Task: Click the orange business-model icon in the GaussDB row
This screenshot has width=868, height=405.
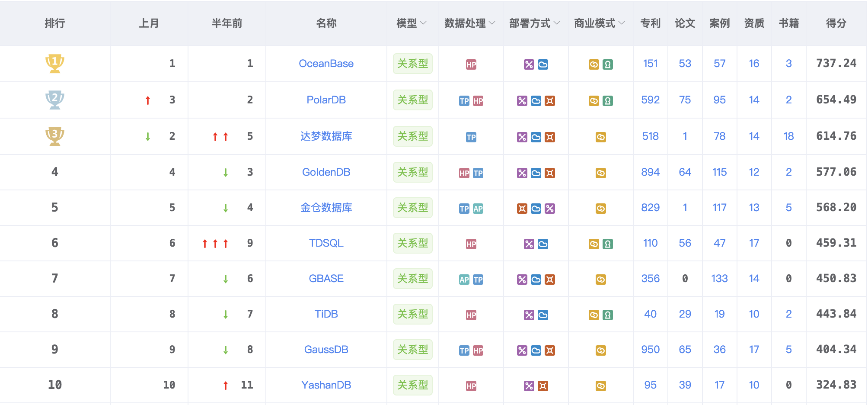Action: click(x=601, y=350)
